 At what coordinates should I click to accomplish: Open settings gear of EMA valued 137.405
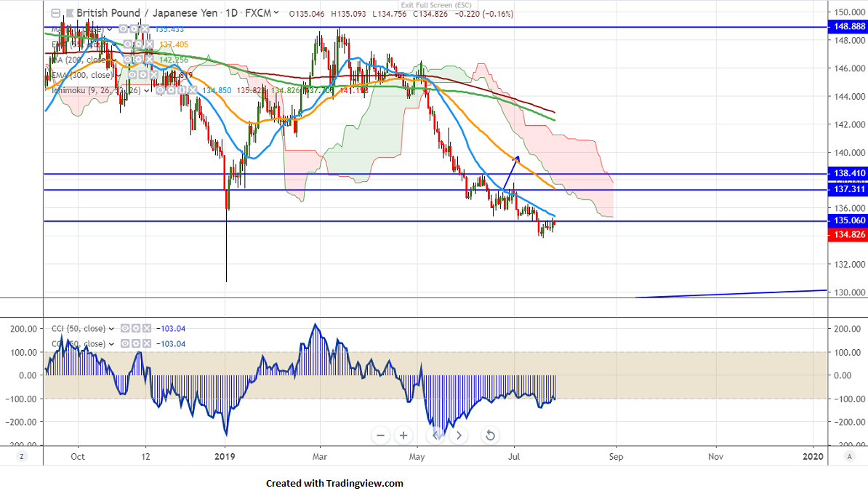pos(138,44)
